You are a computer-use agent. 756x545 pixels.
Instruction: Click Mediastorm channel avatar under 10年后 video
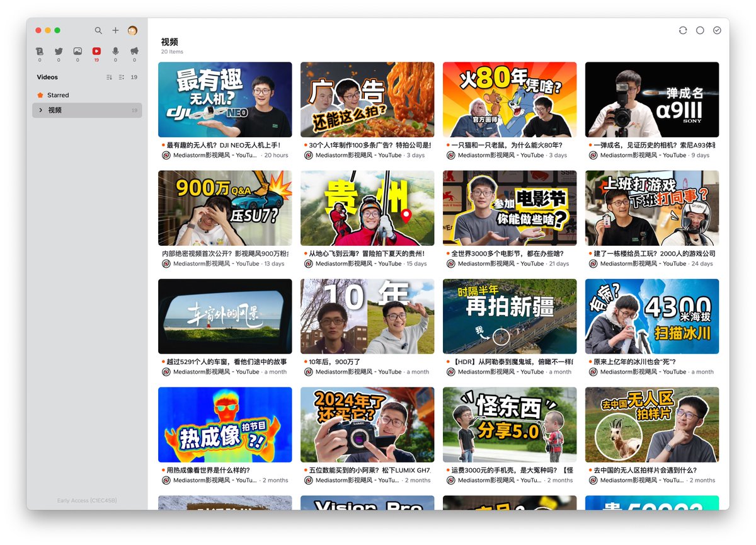coord(309,372)
